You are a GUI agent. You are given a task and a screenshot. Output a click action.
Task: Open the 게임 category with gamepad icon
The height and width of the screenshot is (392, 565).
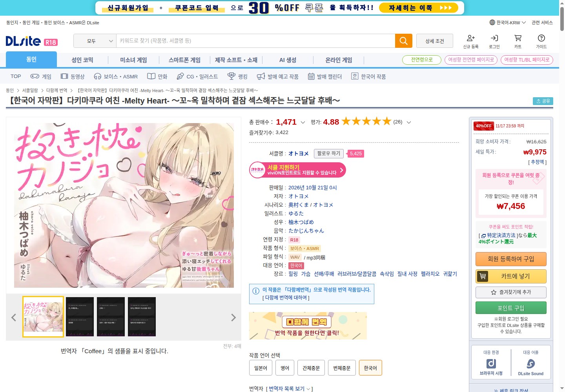[x=41, y=76]
